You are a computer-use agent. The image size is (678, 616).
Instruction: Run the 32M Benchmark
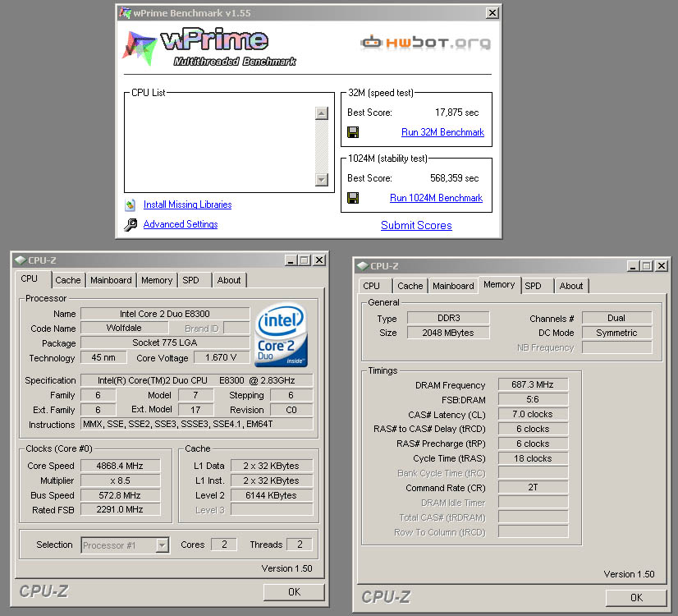pos(442,132)
